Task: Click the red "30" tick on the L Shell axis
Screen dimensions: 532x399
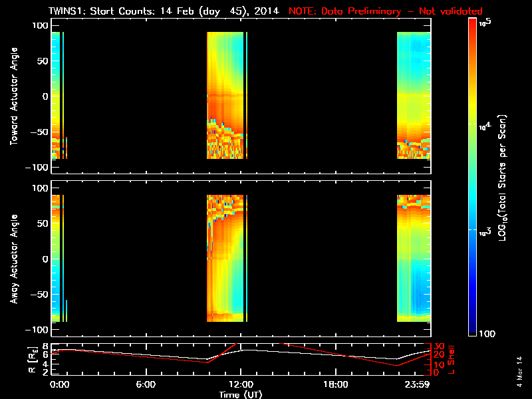Action: (439, 346)
